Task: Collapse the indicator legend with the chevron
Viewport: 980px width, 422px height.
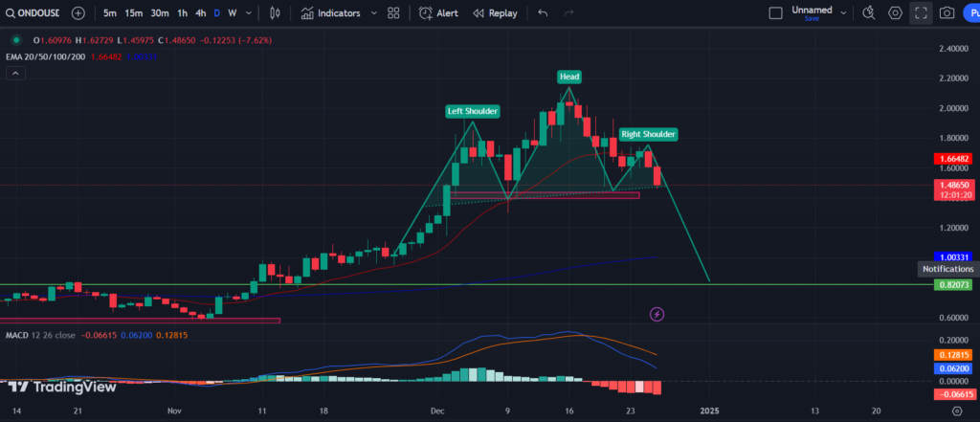Action: [16, 74]
